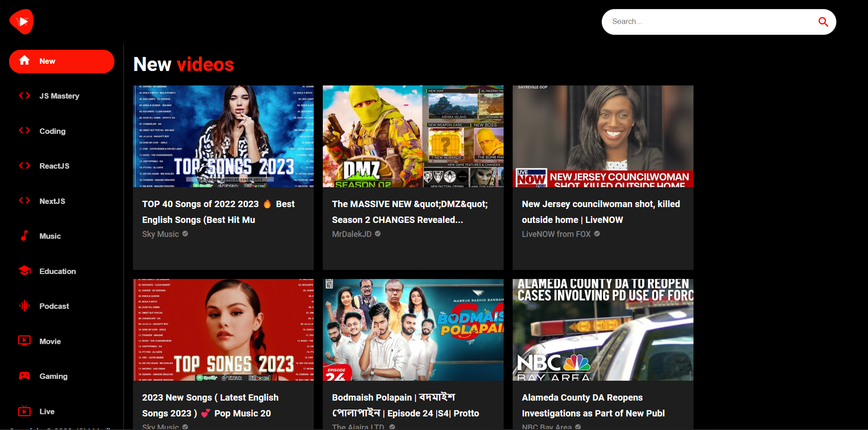The image size is (868, 430).
Task: Open the red Top Songs 2023 thumbnail
Action: [x=223, y=330]
